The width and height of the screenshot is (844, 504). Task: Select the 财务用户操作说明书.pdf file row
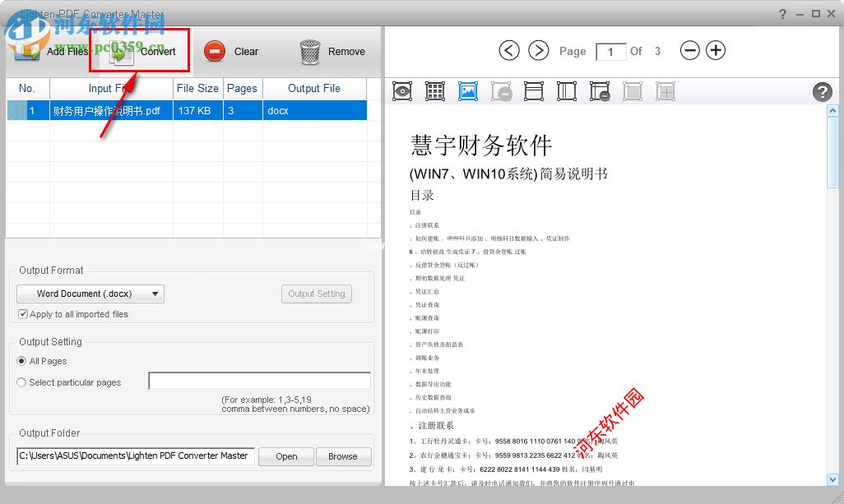tap(186, 111)
